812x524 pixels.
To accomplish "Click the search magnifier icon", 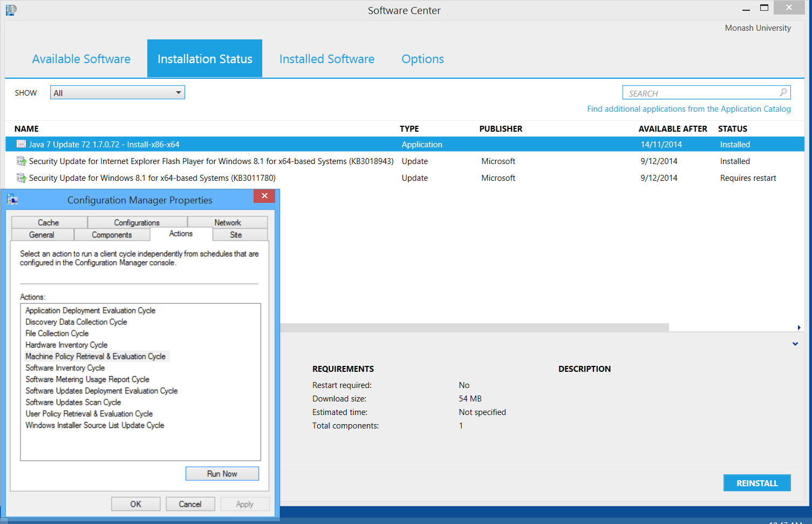I will (783, 92).
